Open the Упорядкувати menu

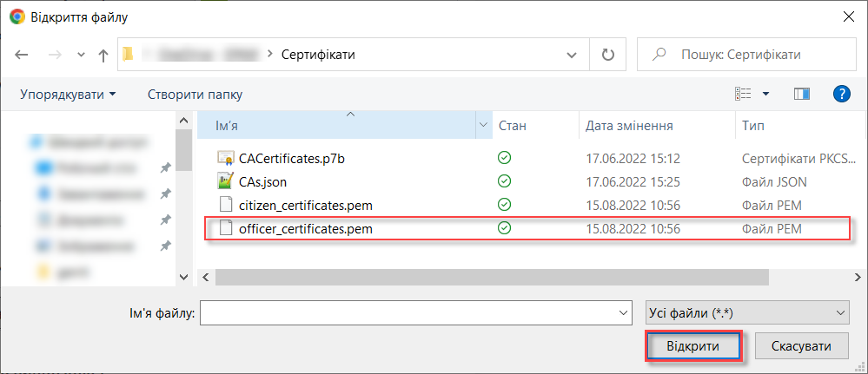tap(68, 95)
